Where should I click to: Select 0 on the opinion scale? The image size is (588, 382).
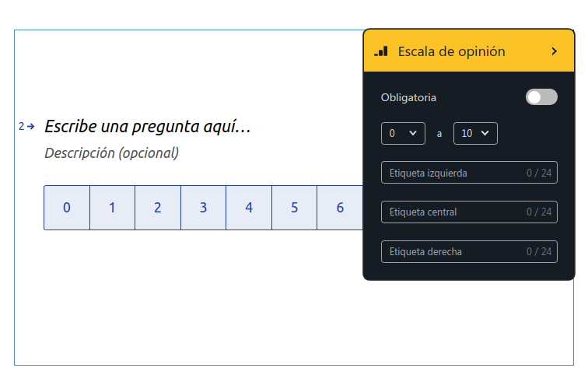pyautogui.click(x=67, y=208)
